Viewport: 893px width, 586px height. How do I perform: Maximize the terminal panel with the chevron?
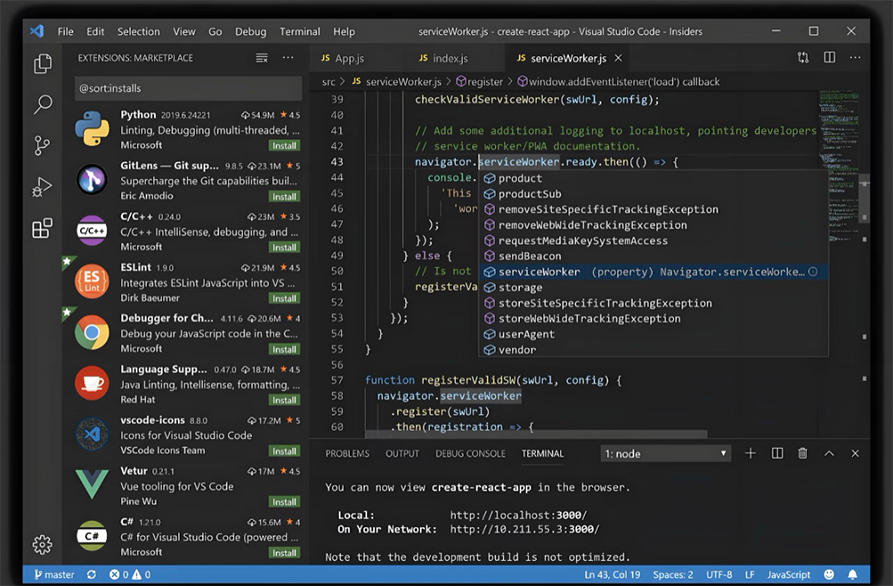coord(829,453)
